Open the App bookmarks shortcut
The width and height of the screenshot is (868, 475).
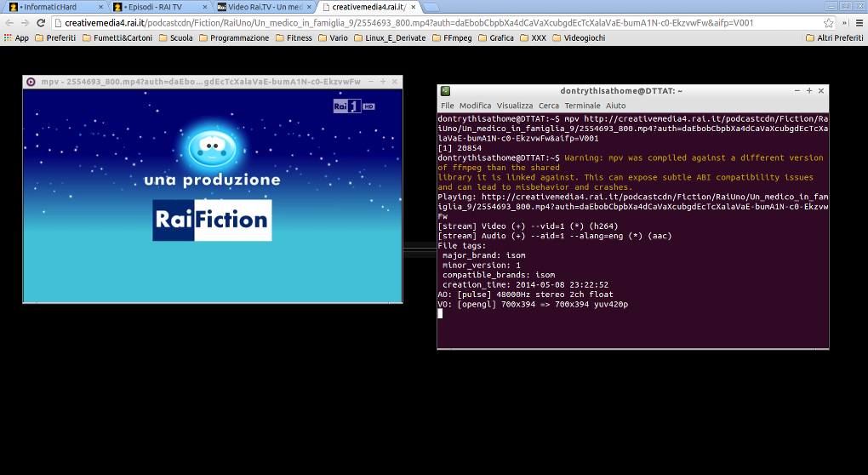tap(16, 37)
